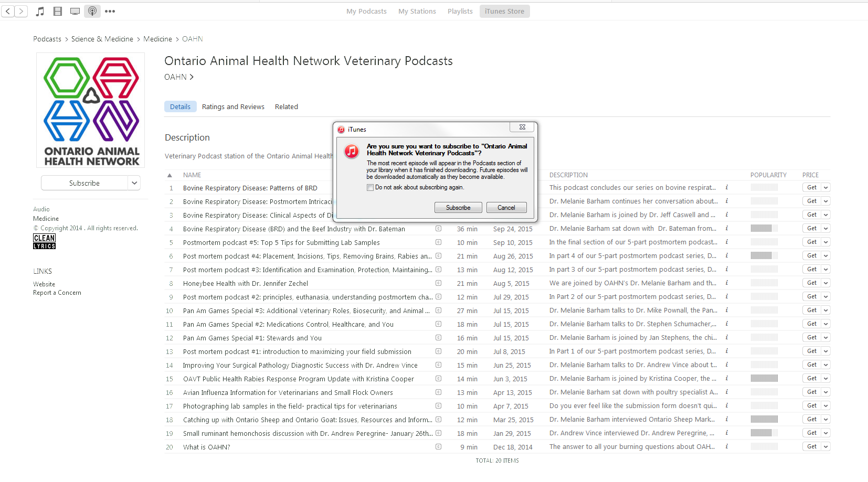
Task: Expand Get options for Post mortem podcast #1
Action: point(825,351)
